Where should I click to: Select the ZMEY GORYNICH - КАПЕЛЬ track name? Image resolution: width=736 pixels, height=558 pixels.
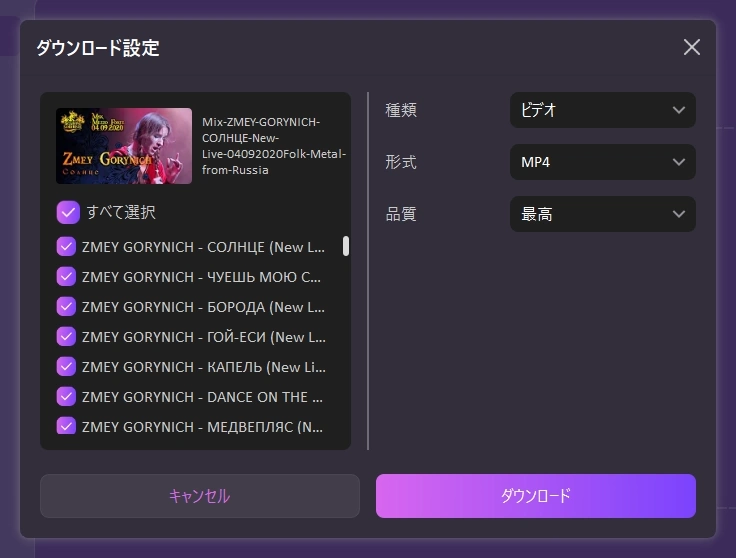(x=202, y=367)
